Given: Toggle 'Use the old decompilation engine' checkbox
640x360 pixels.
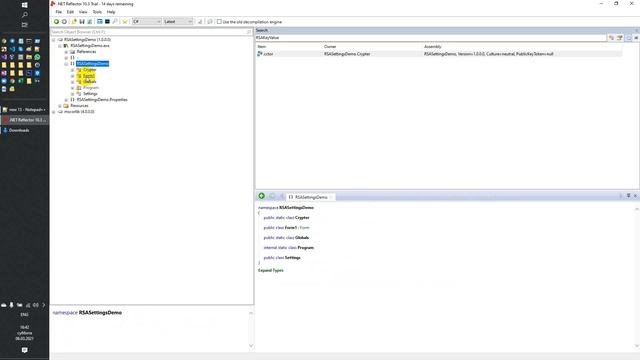Looking at the screenshot, I should click(219, 22).
